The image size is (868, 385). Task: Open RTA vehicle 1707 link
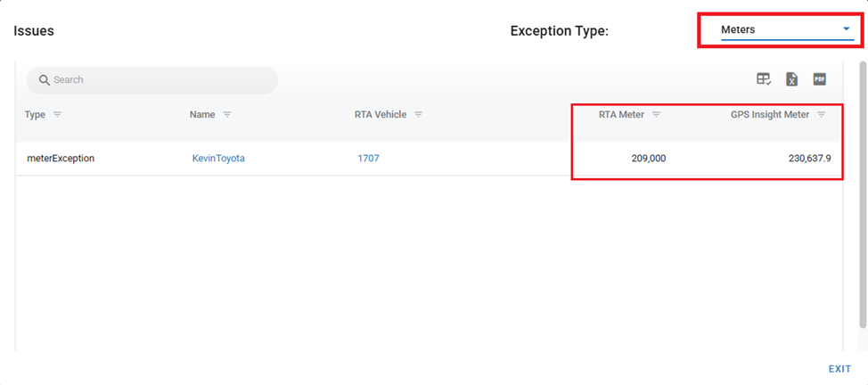[x=368, y=159]
